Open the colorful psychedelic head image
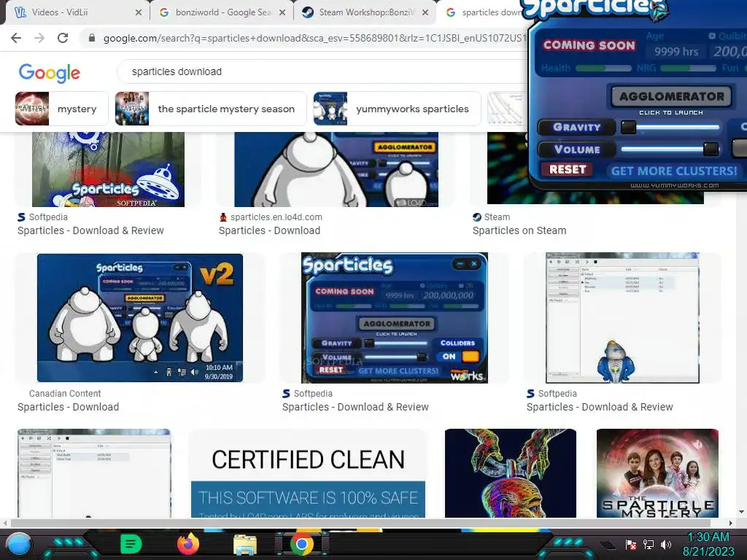 pos(510,473)
